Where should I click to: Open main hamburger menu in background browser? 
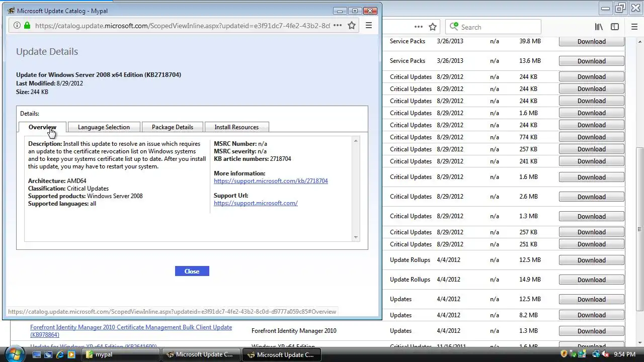(634, 27)
